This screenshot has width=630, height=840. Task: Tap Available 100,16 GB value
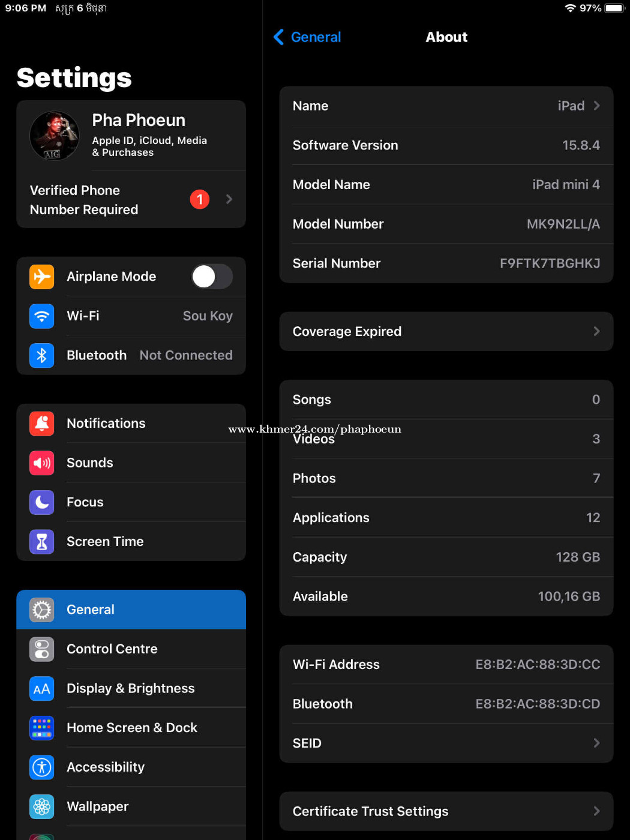[569, 596]
